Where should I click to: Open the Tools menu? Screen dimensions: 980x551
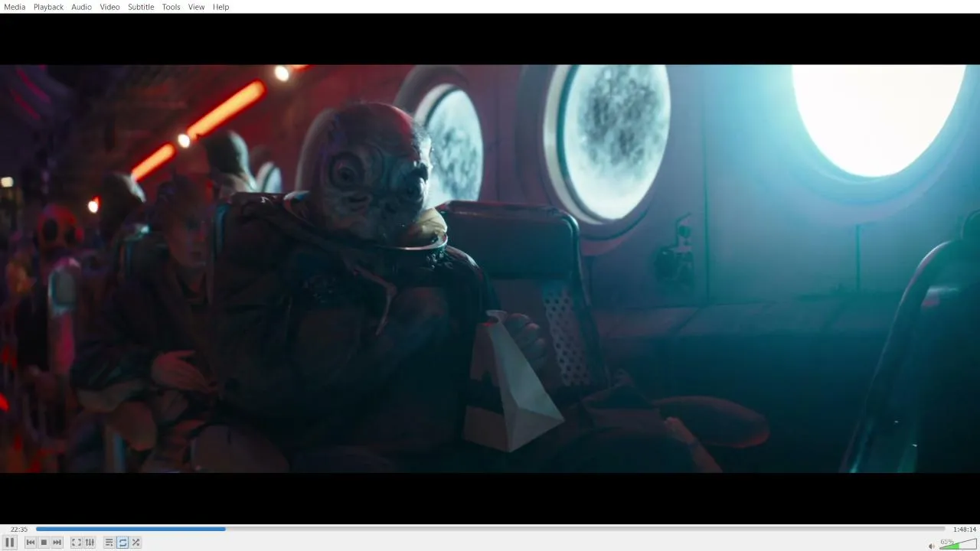[171, 7]
